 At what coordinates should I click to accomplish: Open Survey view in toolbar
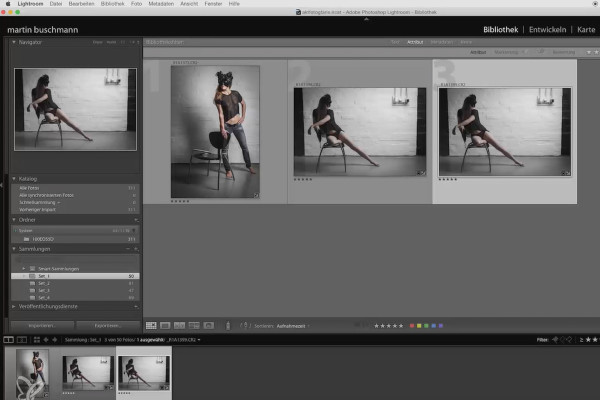tap(194, 325)
